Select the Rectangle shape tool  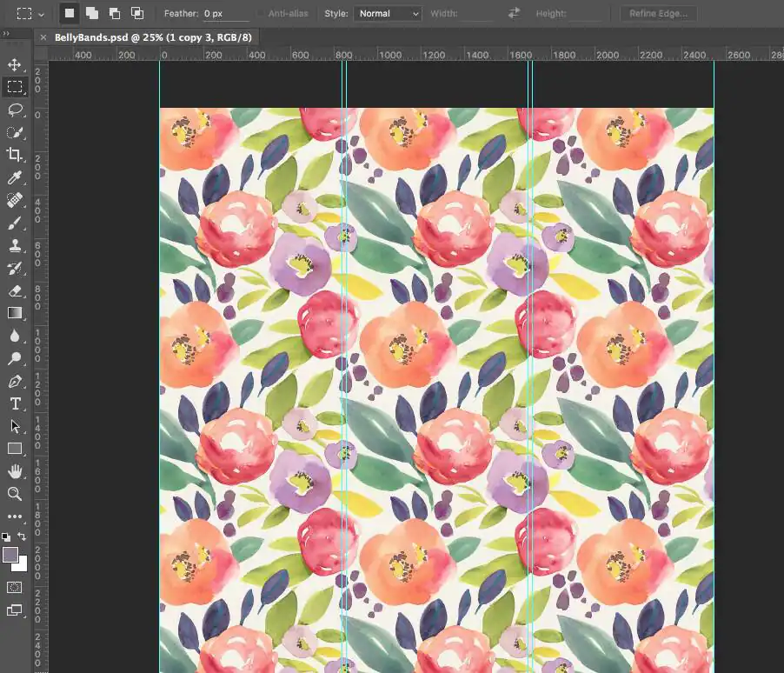(15, 449)
